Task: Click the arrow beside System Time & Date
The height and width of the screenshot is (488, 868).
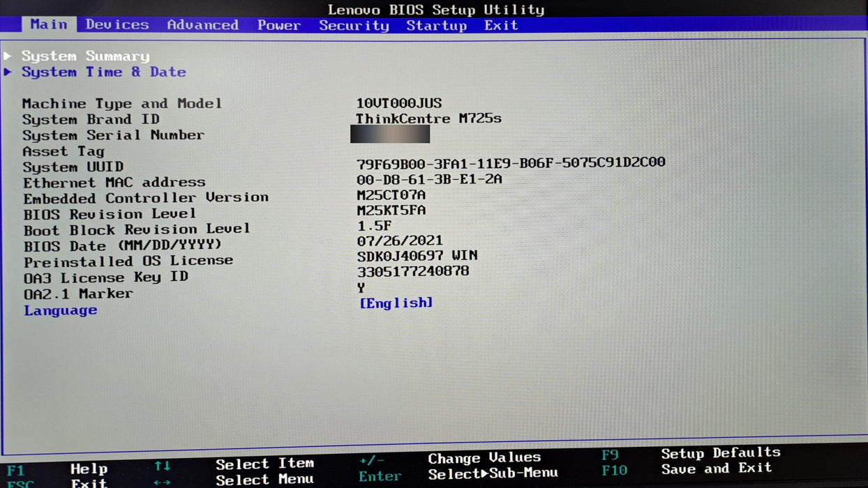Action: [8, 71]
